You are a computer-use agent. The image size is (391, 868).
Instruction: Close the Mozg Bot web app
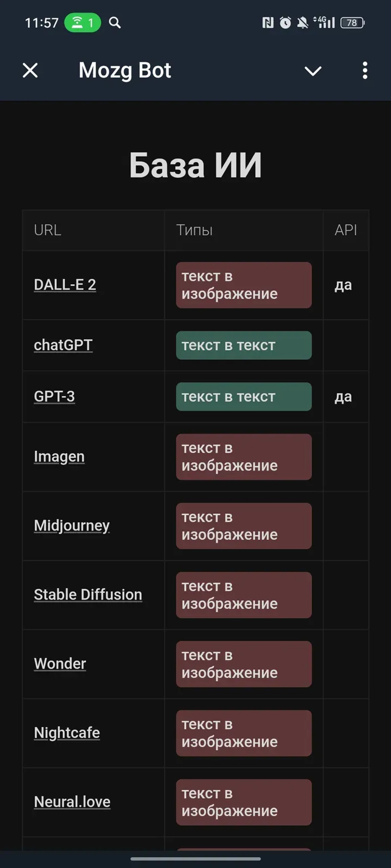[30, 71]
